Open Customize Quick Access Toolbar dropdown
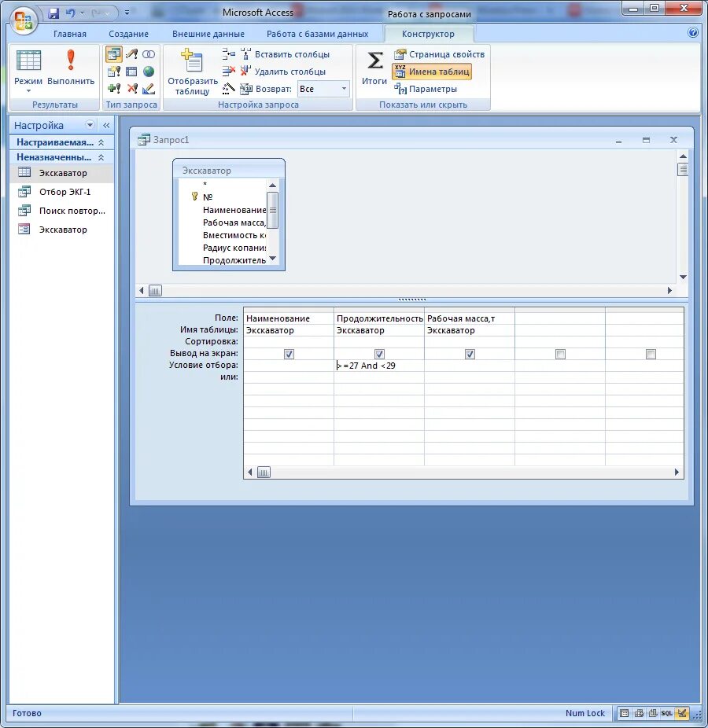The height and width of the screenshot is (728, 708). [127, 13]
